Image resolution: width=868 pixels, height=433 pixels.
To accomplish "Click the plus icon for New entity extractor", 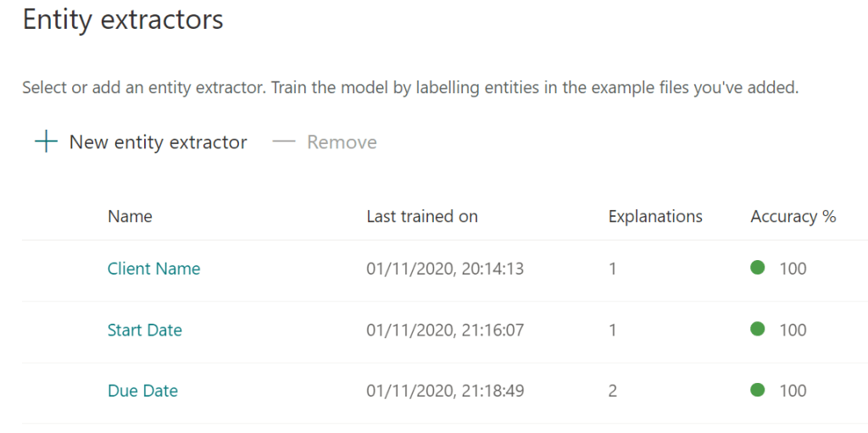I will click(45, 142).
